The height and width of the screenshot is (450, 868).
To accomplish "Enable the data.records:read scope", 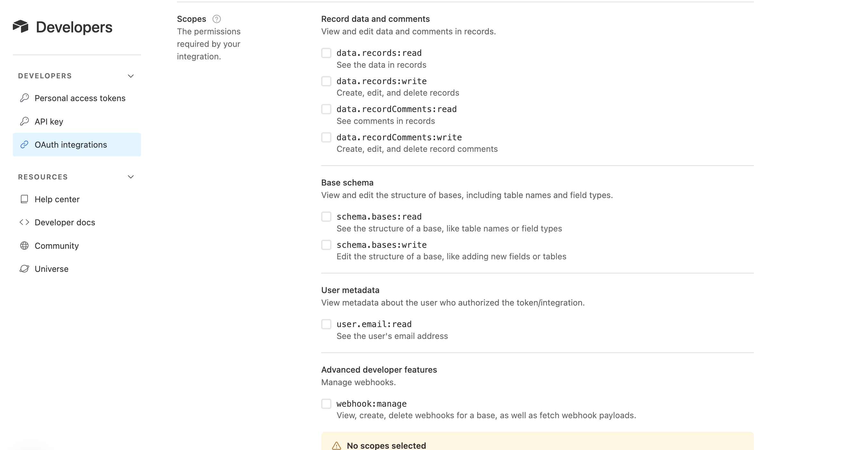I will point(327,53).
